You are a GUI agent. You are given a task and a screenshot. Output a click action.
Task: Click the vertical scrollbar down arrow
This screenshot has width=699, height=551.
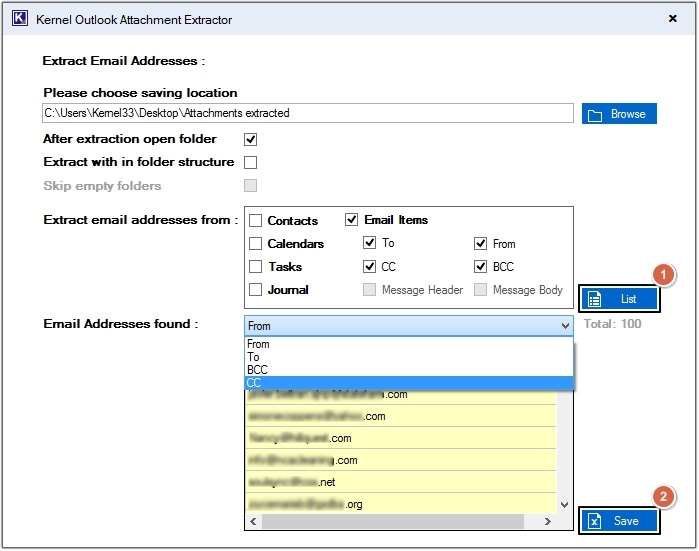point(565,506)
